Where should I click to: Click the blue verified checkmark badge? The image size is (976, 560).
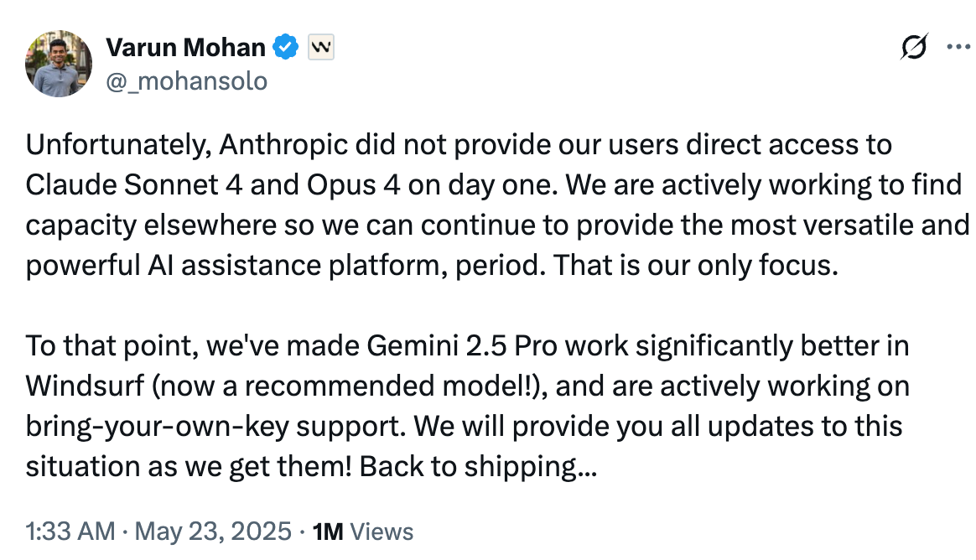click(286, 47)
